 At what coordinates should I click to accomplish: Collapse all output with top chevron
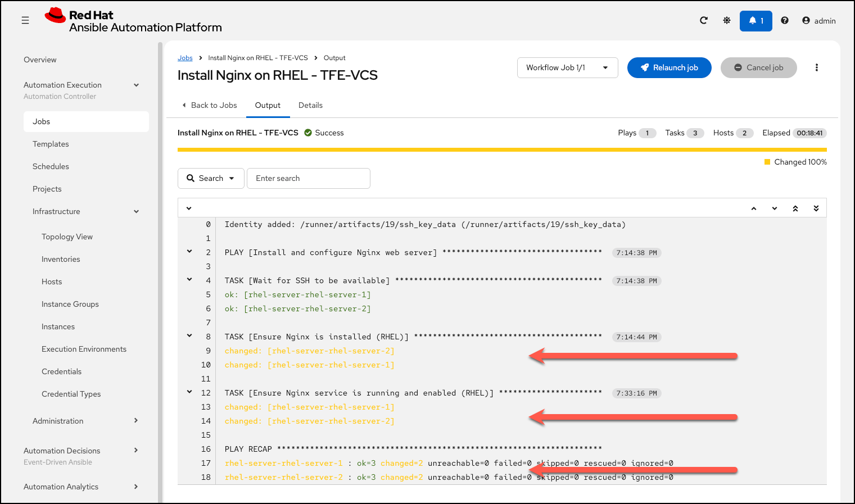click(189, 208)
